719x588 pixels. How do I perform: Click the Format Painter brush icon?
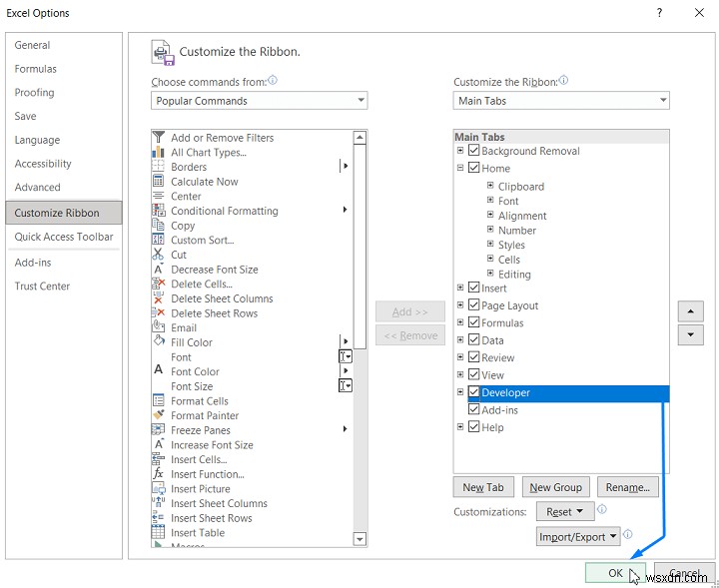coord(159,414)
